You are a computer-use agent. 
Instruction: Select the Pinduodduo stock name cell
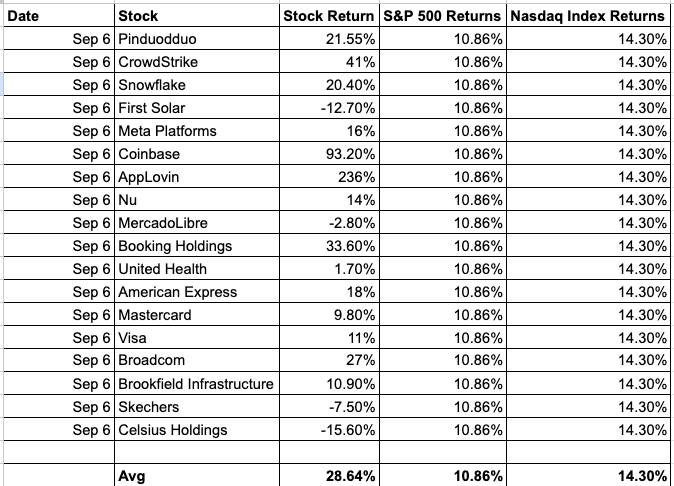[x=197, y=39]
